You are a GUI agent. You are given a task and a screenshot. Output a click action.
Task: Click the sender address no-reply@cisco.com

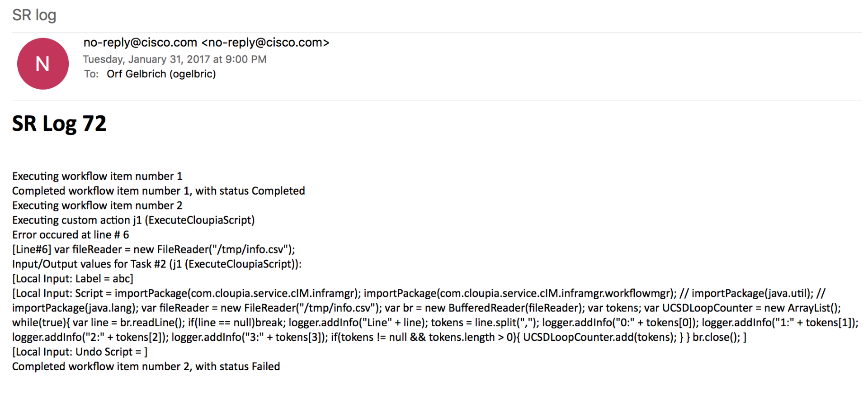[207, 43]
